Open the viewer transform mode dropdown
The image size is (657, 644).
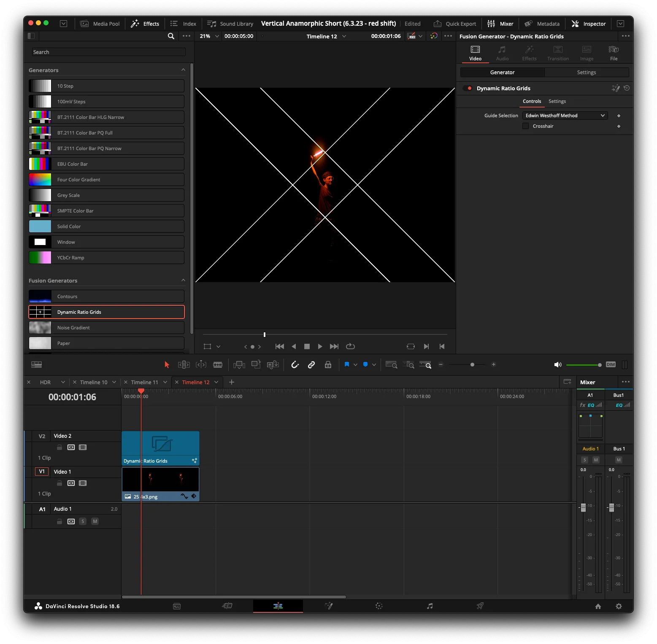(x=218, y=347)
